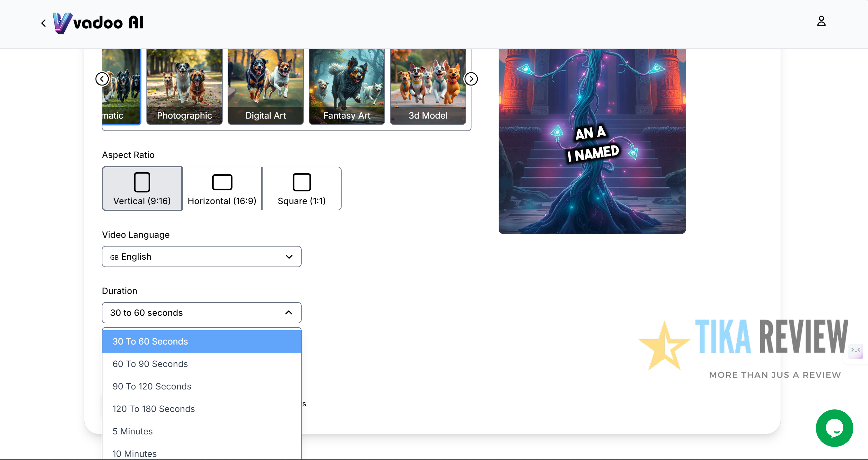The width and height of the screenshot is (868, 460).
Task: Select the Photographic style thumbnail
Action: [x=184, y=86]
